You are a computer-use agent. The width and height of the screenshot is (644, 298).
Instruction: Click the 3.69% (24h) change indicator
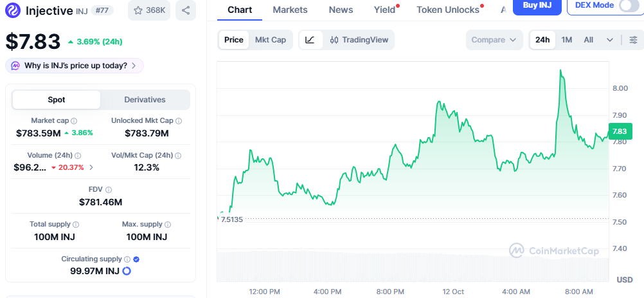click(95, 42)
